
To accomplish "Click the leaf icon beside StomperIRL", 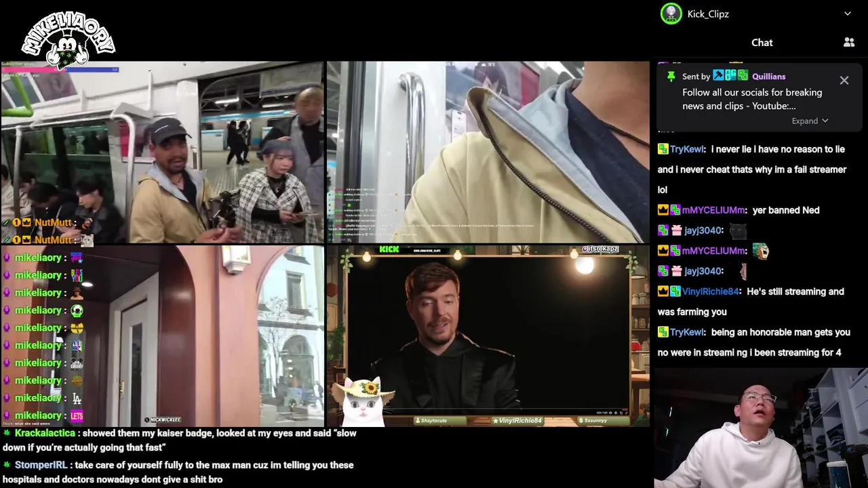I will [7, 465].
